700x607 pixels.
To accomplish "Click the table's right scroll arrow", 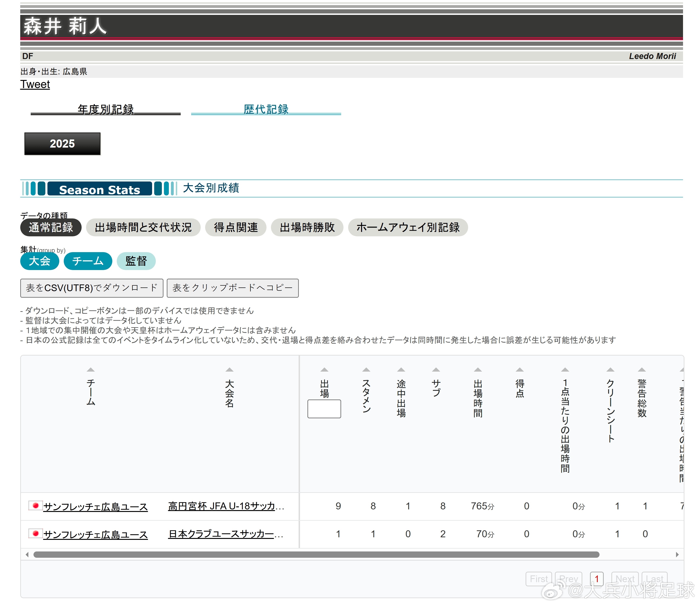I will [677, 554].
